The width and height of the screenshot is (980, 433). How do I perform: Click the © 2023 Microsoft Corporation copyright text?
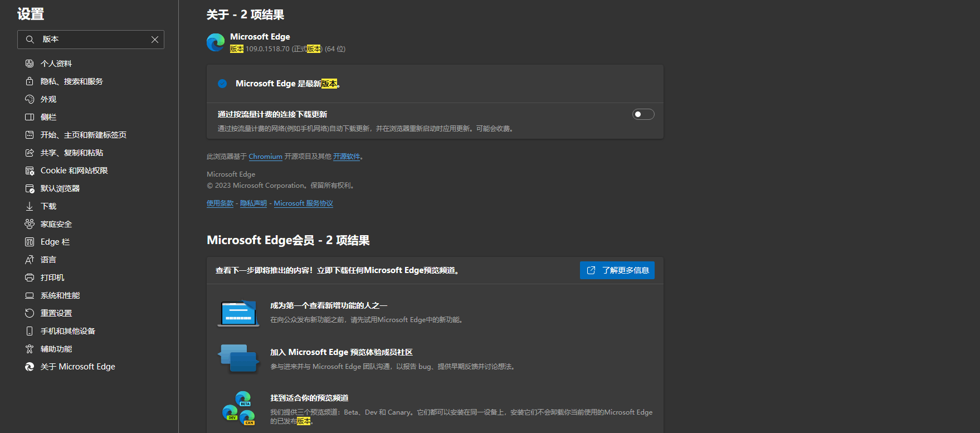[x=281, y=186]
